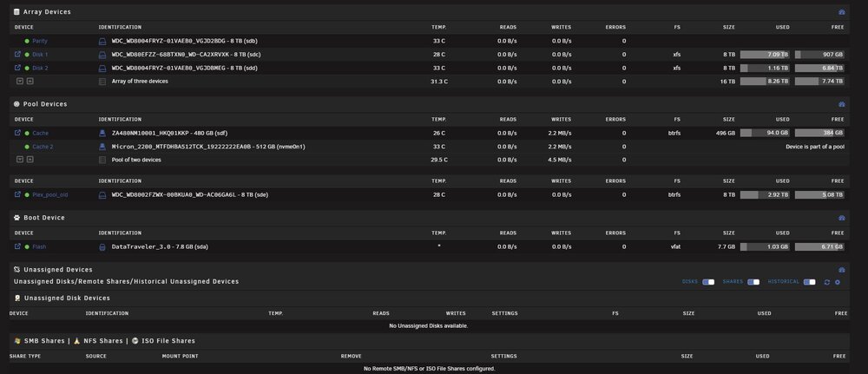
Task: Open the Cache device link
Action: (41, 133)
